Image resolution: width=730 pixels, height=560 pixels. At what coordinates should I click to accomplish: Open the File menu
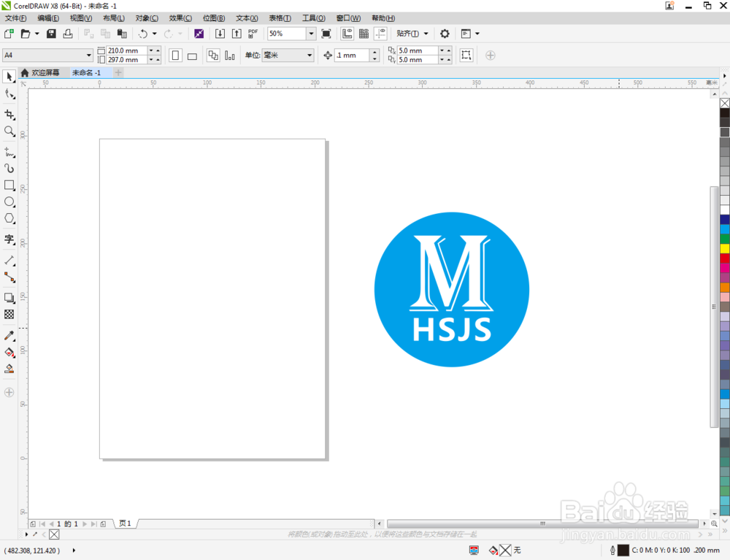click(x=15, y=18)
